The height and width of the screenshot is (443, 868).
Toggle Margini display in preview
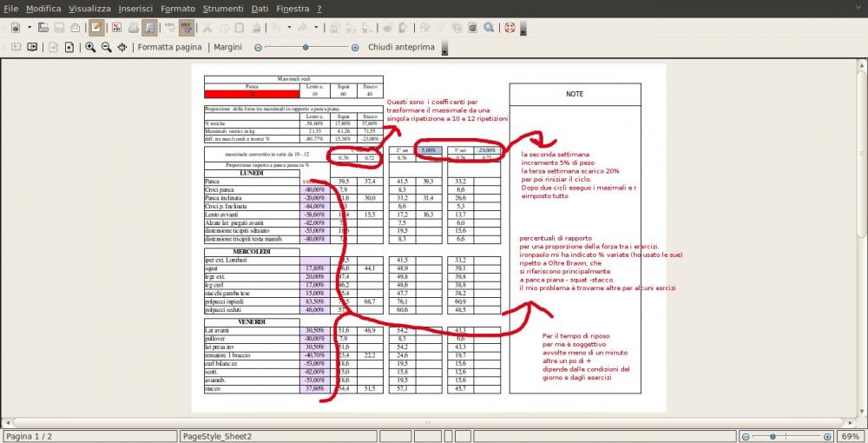pyautogui.click(x=227, y=47)
